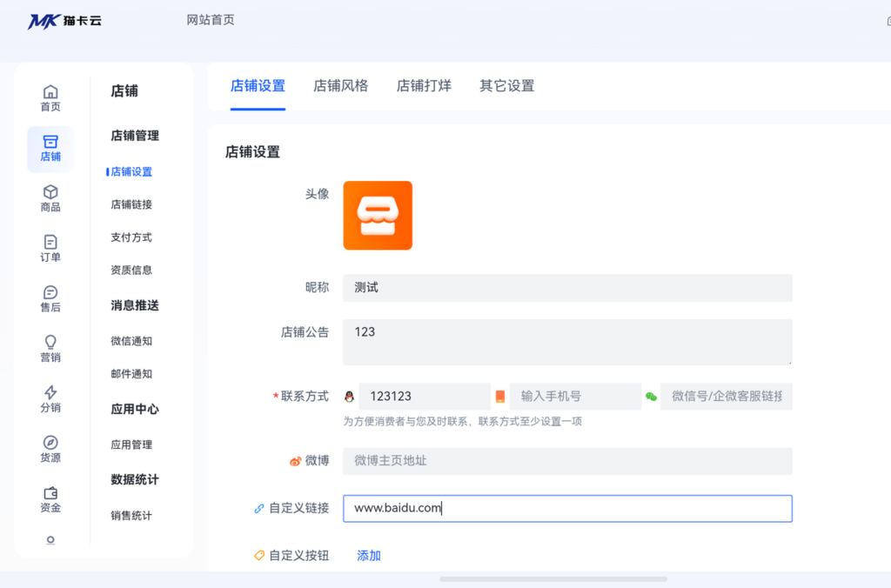Screen dimensions: 891x588
Task: Focus the QQ number field containing 123123
Action: tap(425, 397)
